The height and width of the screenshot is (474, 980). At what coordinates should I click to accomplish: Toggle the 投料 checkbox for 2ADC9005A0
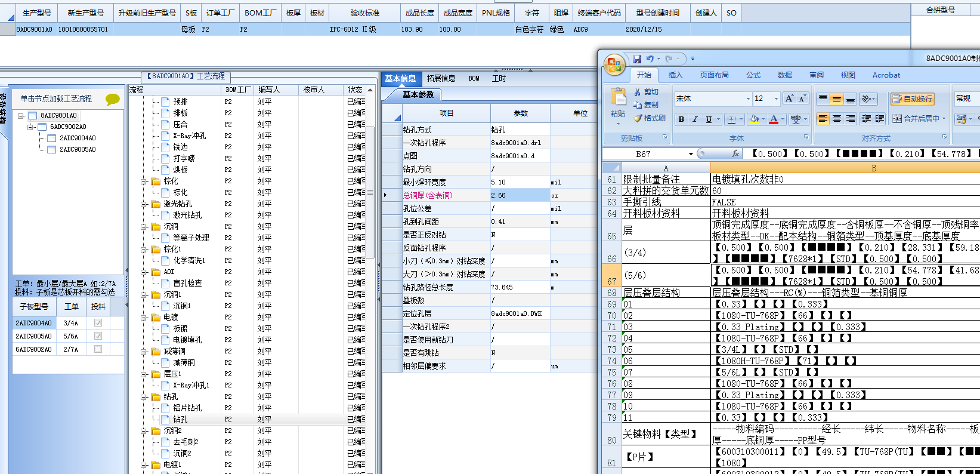98,336
